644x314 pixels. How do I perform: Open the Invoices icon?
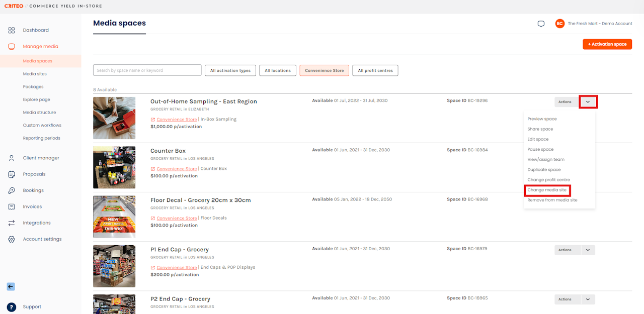12,206
